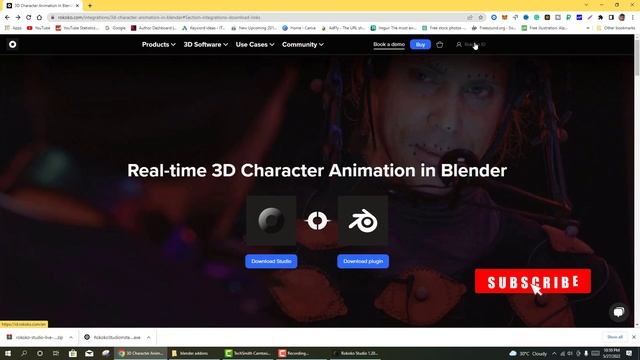
Task: Open the Chrome profile avatar
Action: point(622,18)
